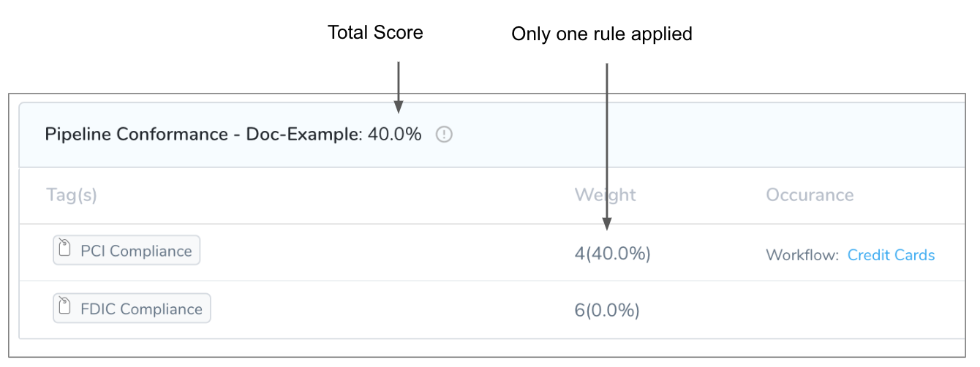This screenshot has width=980, height=367.
Task: Click the Occurance column header
Action: tap(810, 195)
